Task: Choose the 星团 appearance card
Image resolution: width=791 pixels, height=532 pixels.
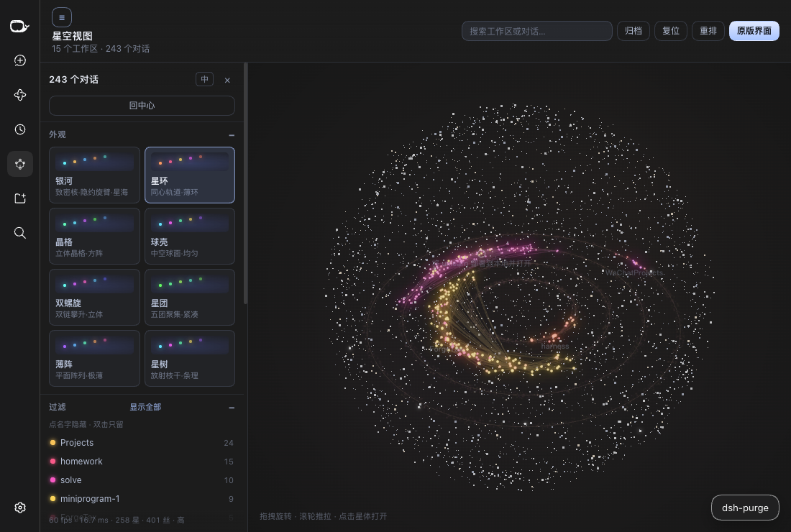Action: tap(190, 297)
